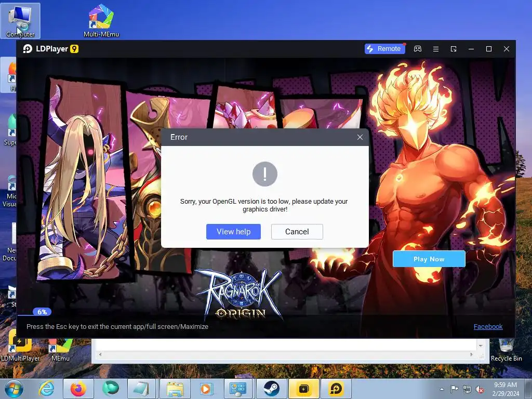Click the View help button

[233, 232]
